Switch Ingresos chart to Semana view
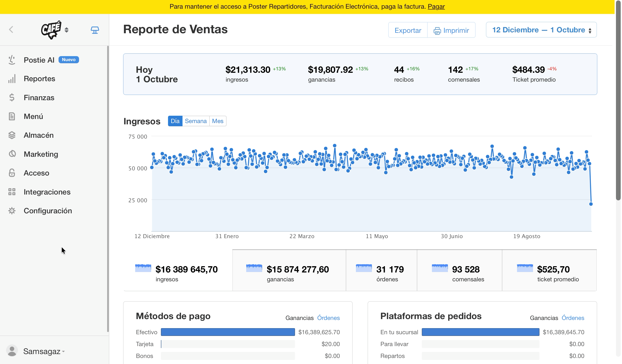This screenshot has height=364, width=622. point(196,121)
